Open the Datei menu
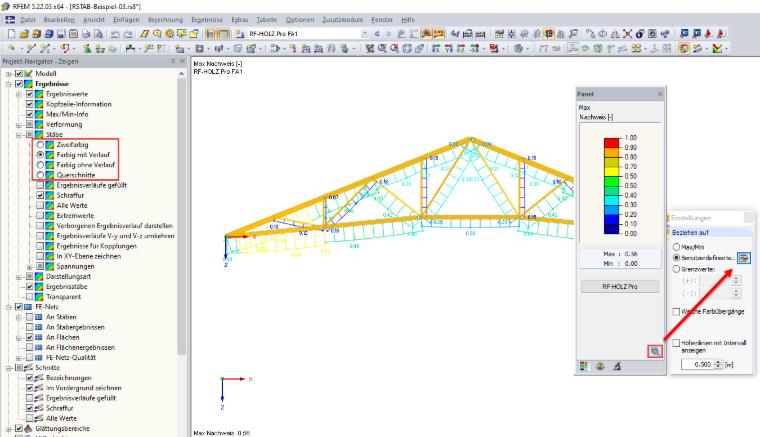 (x=28, y=20)
